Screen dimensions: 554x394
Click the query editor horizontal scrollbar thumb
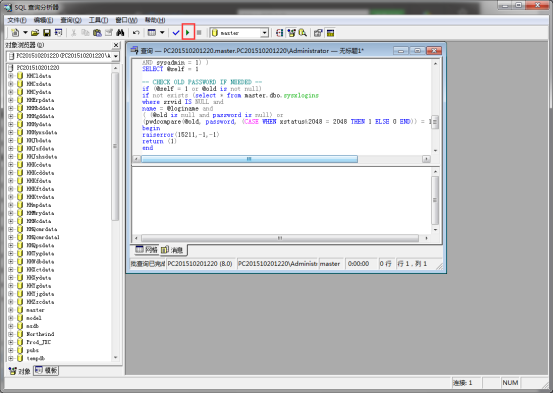[249, 159]
